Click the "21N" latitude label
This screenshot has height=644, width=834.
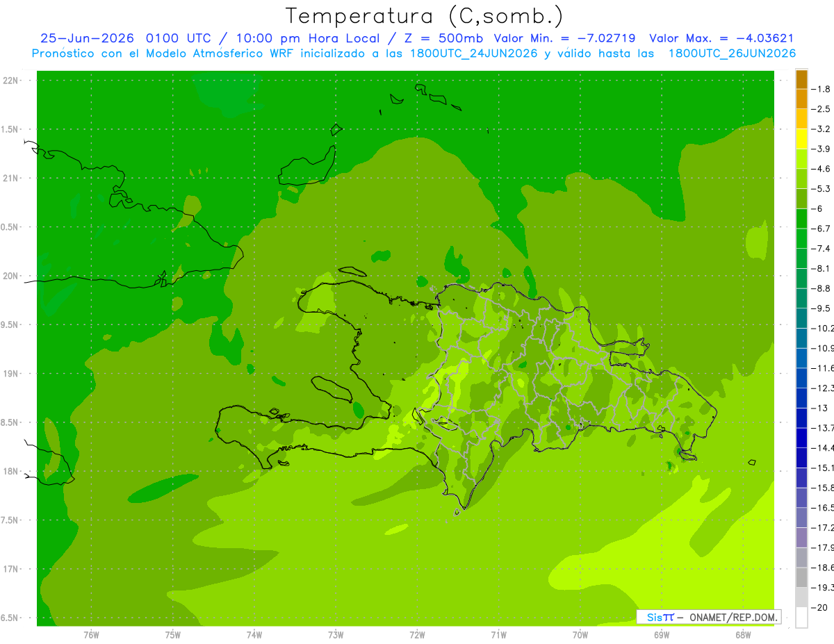tap(11, 179)
